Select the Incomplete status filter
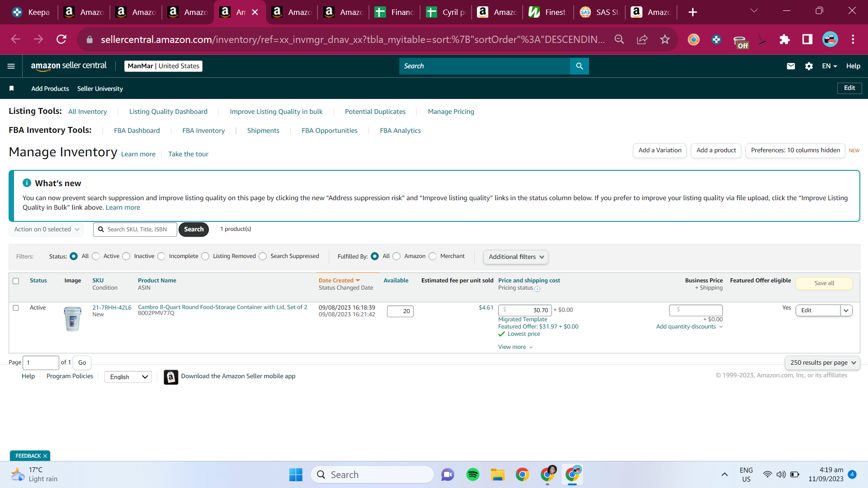Viewport: 868px width, 488px height. [x=161, y=256]
